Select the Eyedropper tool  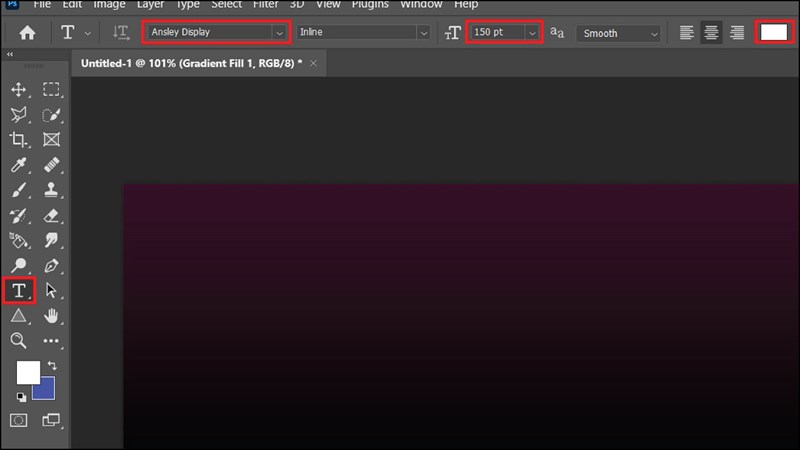point(19,165)
